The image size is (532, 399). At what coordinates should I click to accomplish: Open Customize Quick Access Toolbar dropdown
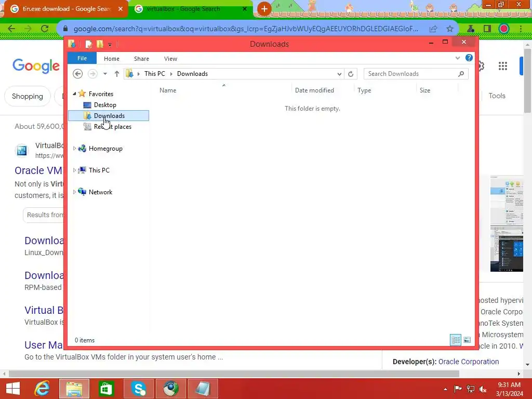tap(110, 45)
